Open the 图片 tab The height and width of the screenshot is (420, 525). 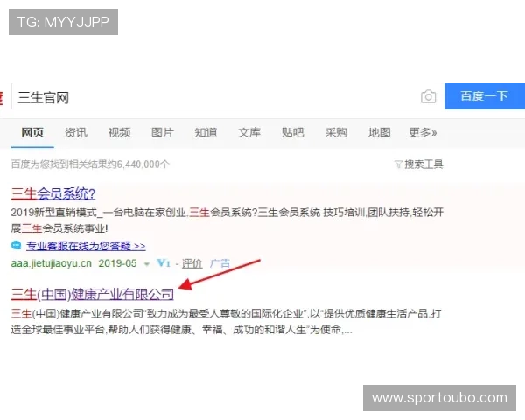[x=163, y=133]
